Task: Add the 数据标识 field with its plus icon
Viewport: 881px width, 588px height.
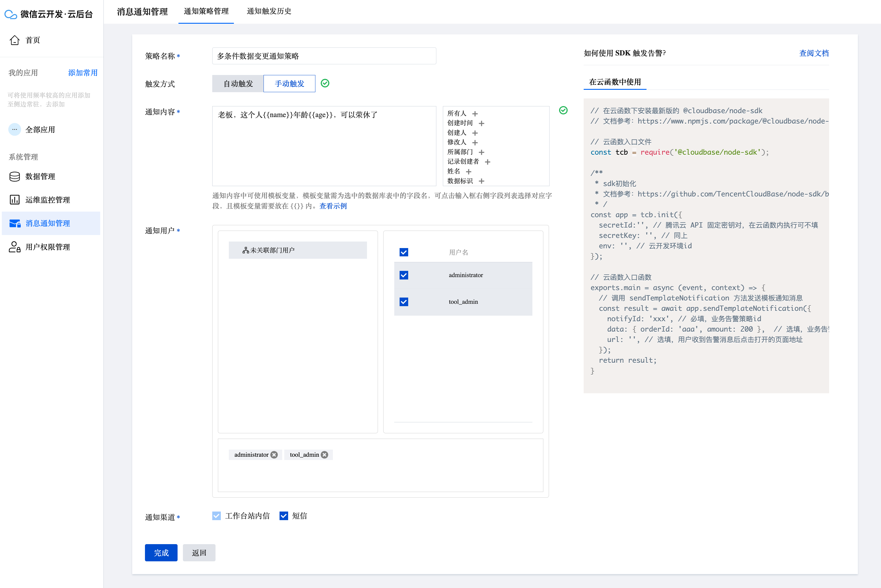Action: pyautogui.click(x=482, y=181)
